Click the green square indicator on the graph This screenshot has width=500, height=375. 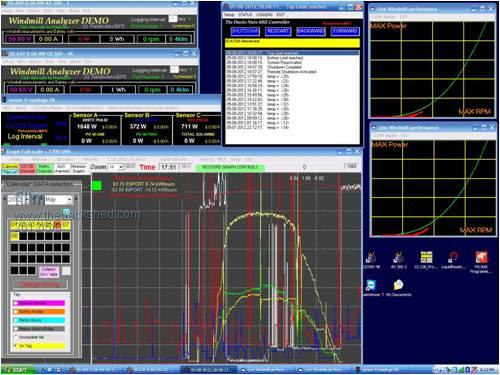click(x=97, y=185)
